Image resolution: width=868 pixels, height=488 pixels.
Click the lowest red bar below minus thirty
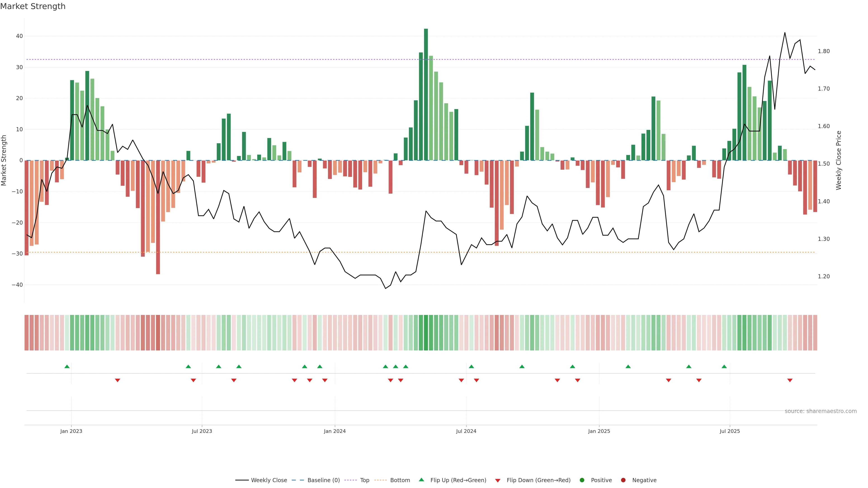tap(158, 217)
